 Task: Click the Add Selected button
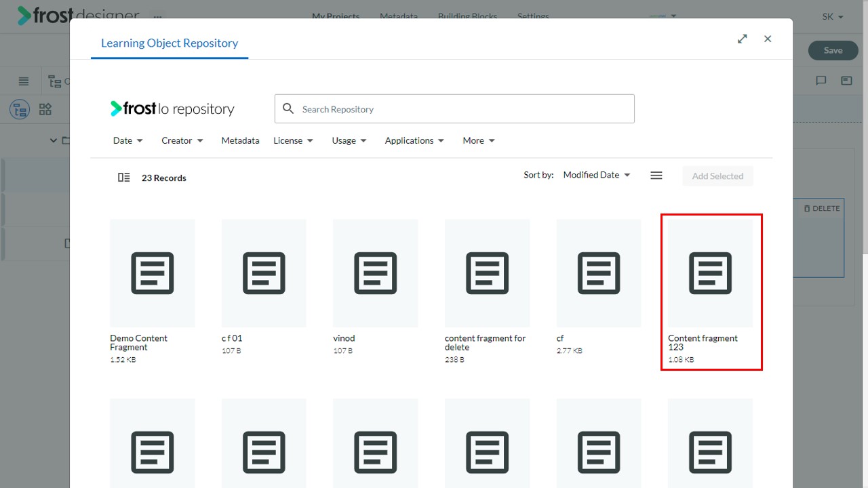coord(717,176)
